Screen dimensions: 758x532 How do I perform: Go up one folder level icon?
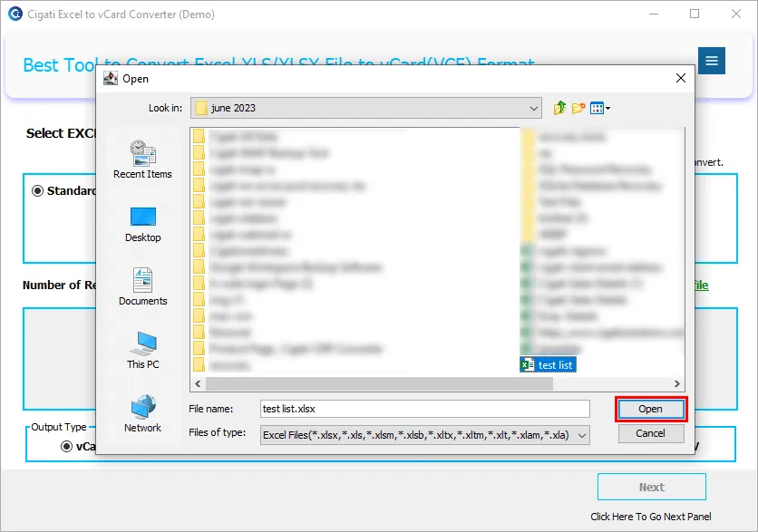point(559,107)
